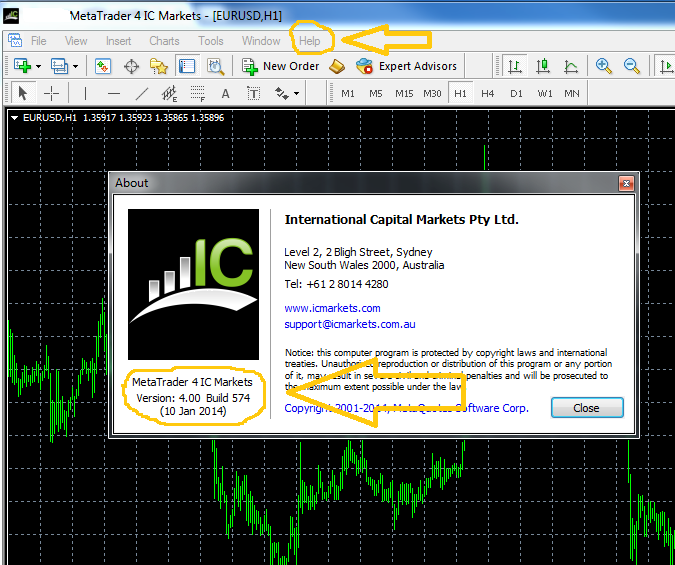This screenshot has width=675, height=565.
Task: Click the Close button in About
Action: point(587,408)
